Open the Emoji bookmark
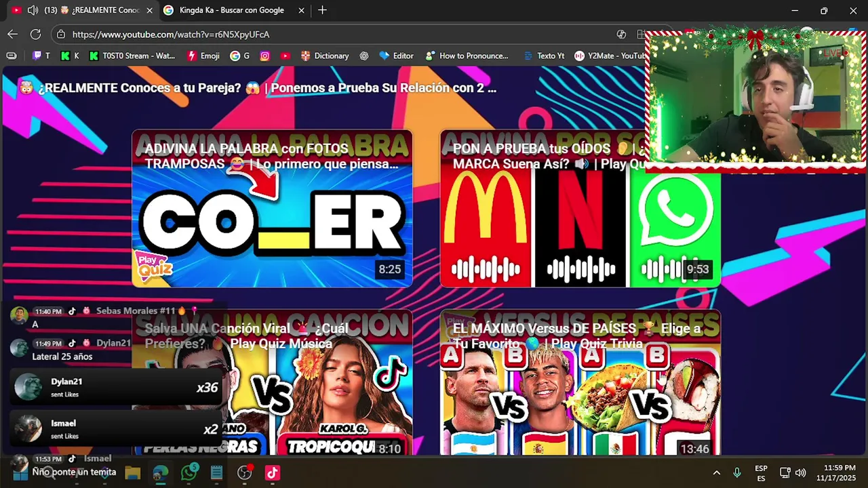The height and width of the screenshot is (488, 868). 203,56
